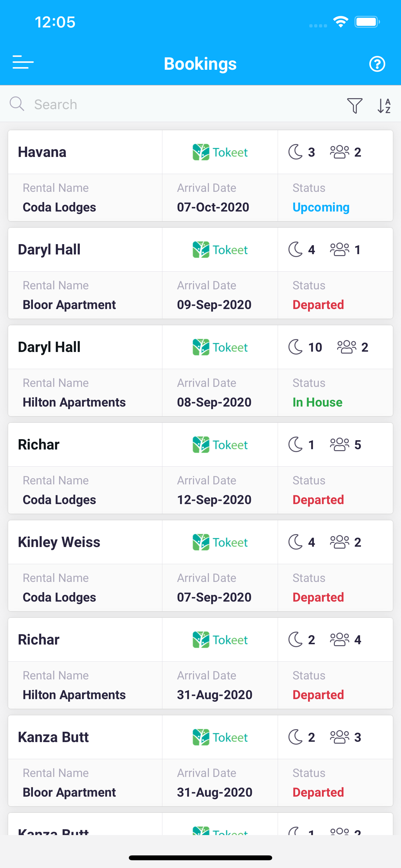
Task: Select Kanza Butt Bloor Apartment booking
Action: [200, 760]
